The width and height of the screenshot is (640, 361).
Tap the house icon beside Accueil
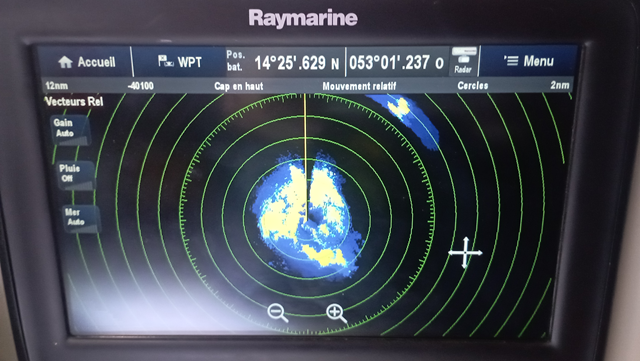pyautogui.click(x=65, y=62)
